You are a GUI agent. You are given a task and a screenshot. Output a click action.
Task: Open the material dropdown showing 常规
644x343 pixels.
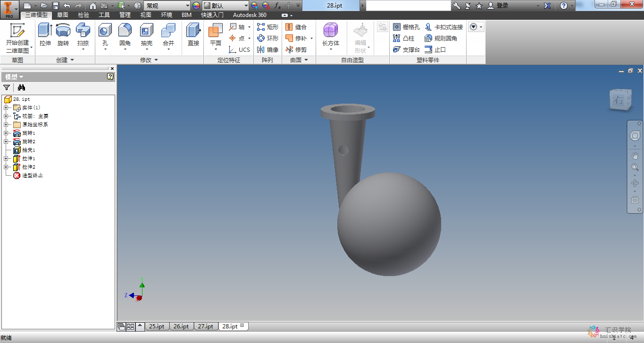click(x=167, y=6)
